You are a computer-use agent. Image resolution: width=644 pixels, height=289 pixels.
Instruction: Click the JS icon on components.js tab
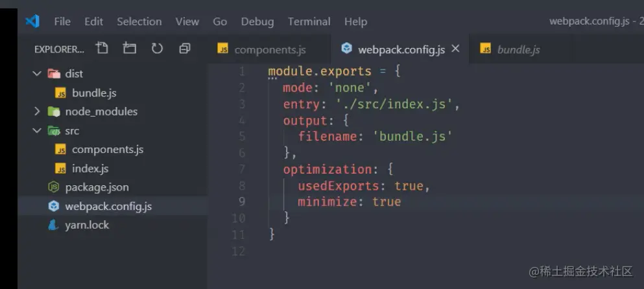[x=223, y=49]
